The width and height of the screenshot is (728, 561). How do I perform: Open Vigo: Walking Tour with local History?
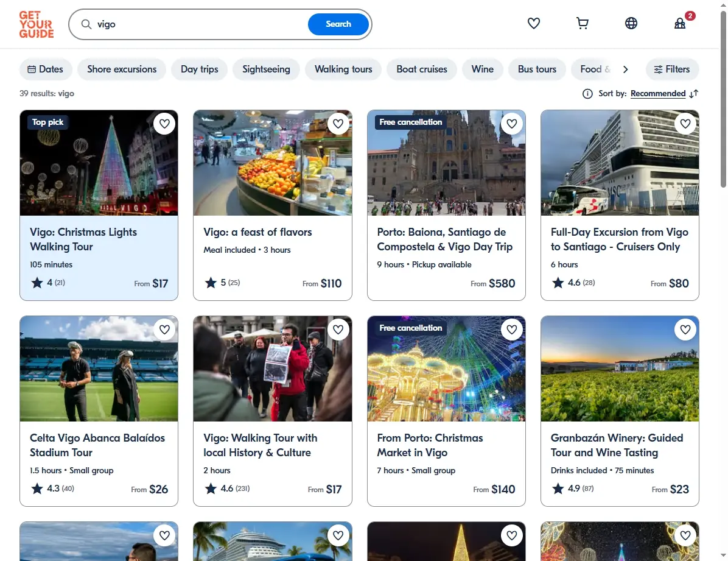(x=261, y=445)
